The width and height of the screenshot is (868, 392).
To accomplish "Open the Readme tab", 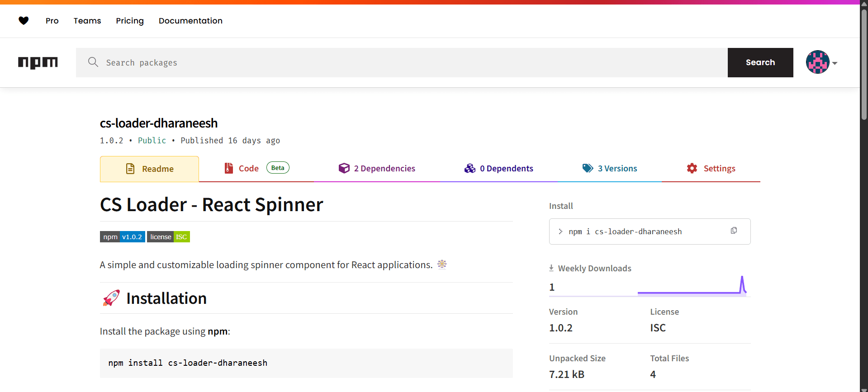I will (149, 169).
